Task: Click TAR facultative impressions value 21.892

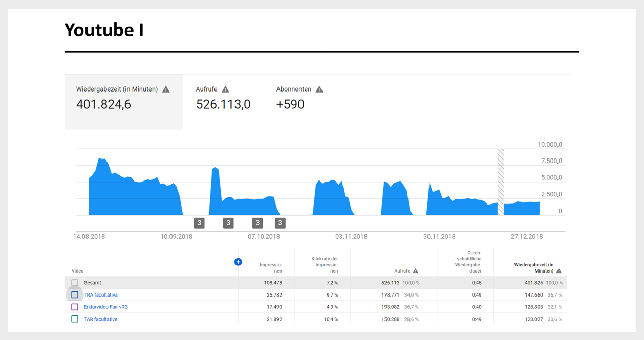Action: (274, 319)
